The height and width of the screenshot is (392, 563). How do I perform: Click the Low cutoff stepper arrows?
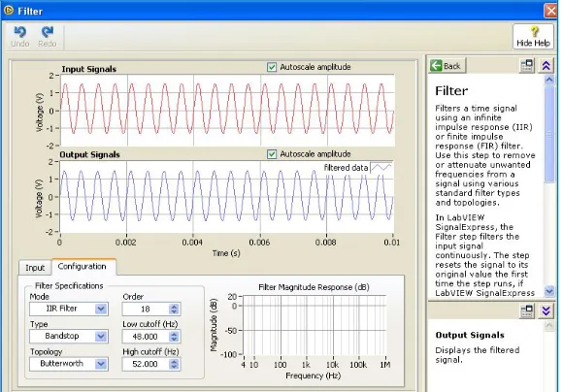click(x=174, y=337)
